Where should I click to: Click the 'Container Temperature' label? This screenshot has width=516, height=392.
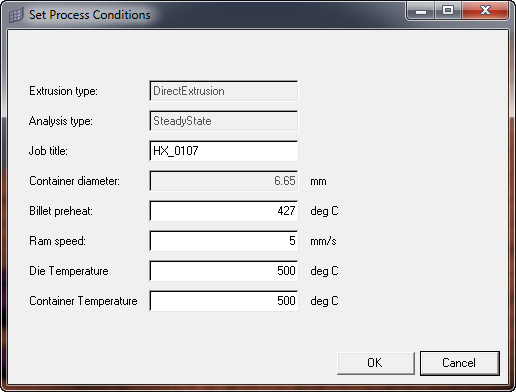pos(83,301)
